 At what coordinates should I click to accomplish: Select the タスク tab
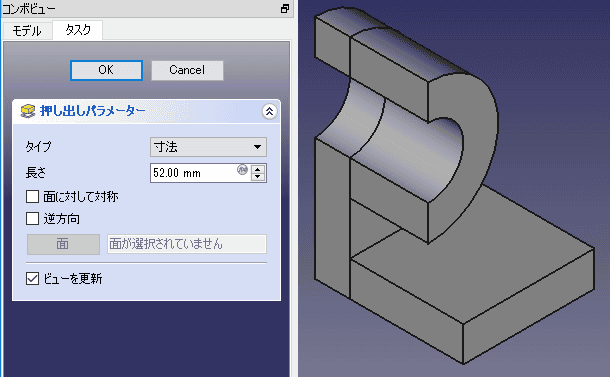click(78, 30)
